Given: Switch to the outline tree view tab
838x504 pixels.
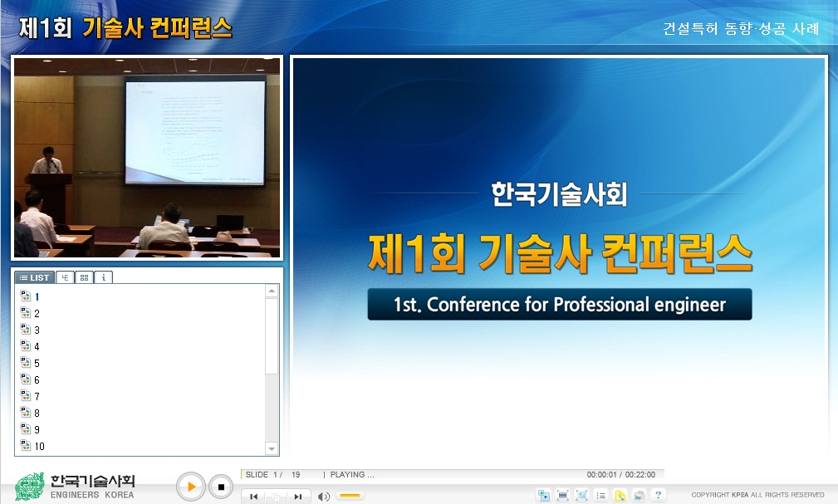Looking at the screenshot, I should point(64,277).
